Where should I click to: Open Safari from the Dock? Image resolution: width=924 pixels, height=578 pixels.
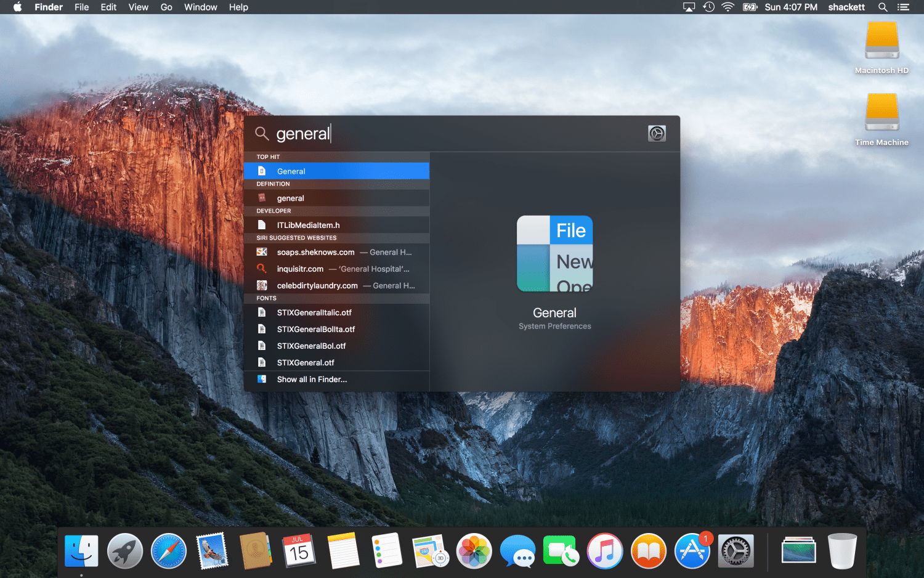click(168, 550)
